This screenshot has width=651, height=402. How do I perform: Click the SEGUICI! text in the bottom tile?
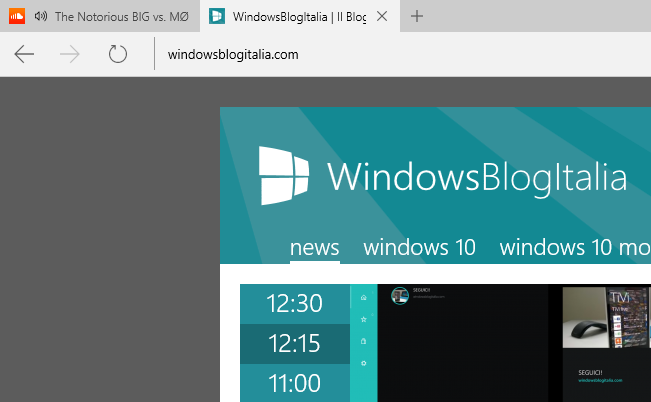coord(590,373)
